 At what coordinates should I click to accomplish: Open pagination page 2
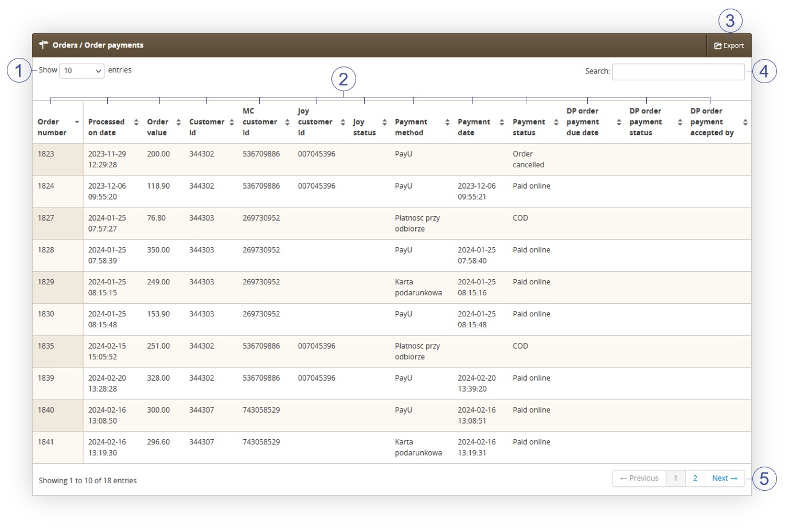click(x=695, y=478)
